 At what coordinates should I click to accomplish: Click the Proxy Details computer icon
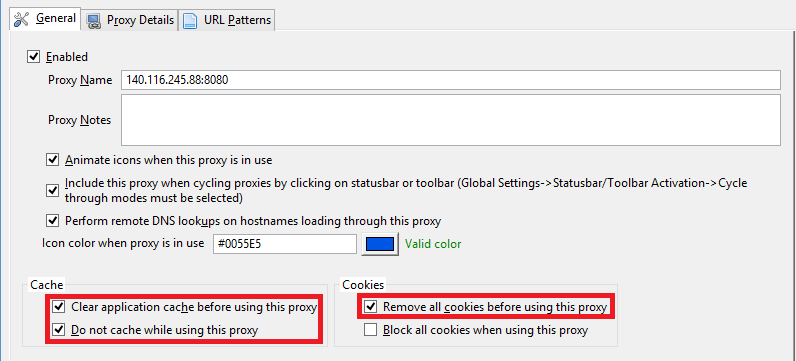(x=93, y=20)
